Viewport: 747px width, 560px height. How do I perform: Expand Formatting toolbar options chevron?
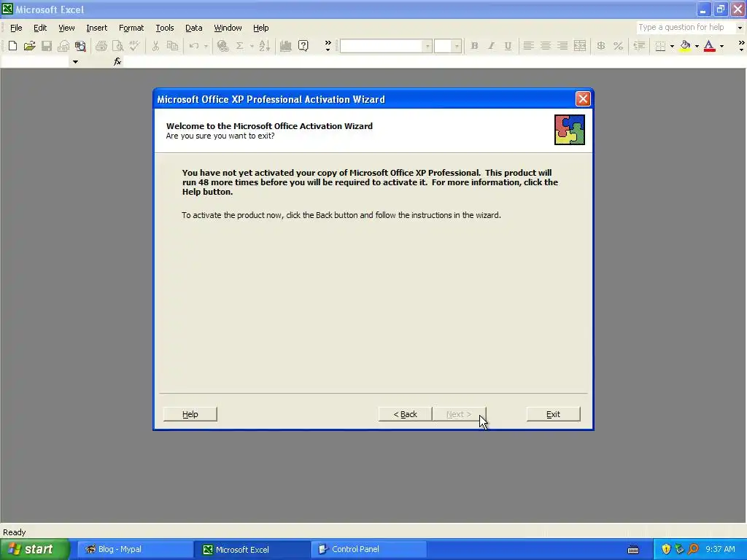click(x=741, y=46)
